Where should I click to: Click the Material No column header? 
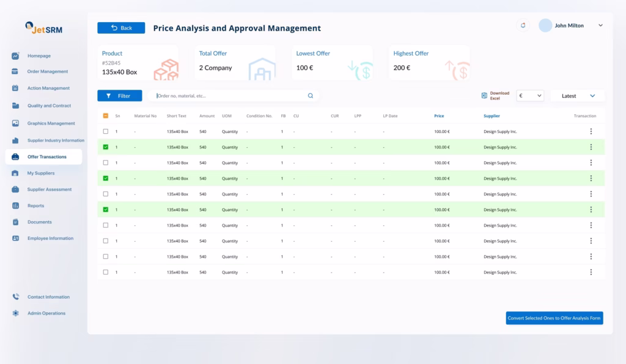145,116
